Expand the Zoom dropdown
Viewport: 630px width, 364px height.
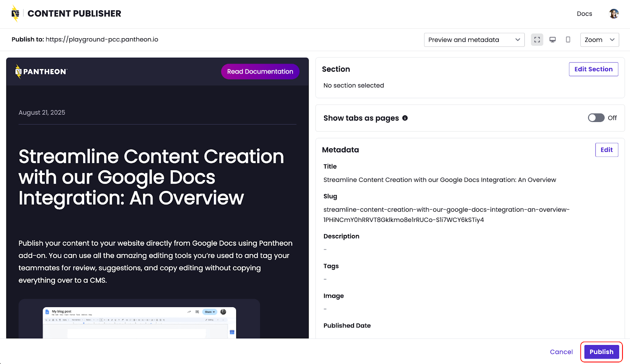599,40
